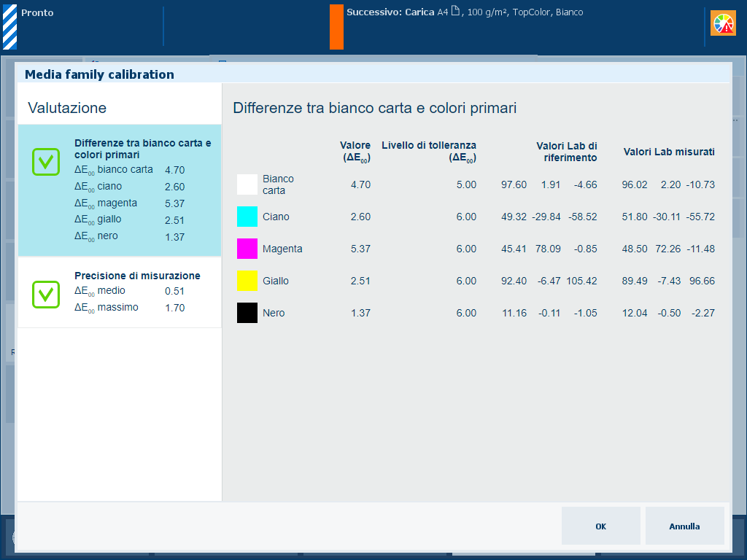Confirm calibration with OK button
The width and height of the screenshot is (747, 560).
(x=601, y=526)
